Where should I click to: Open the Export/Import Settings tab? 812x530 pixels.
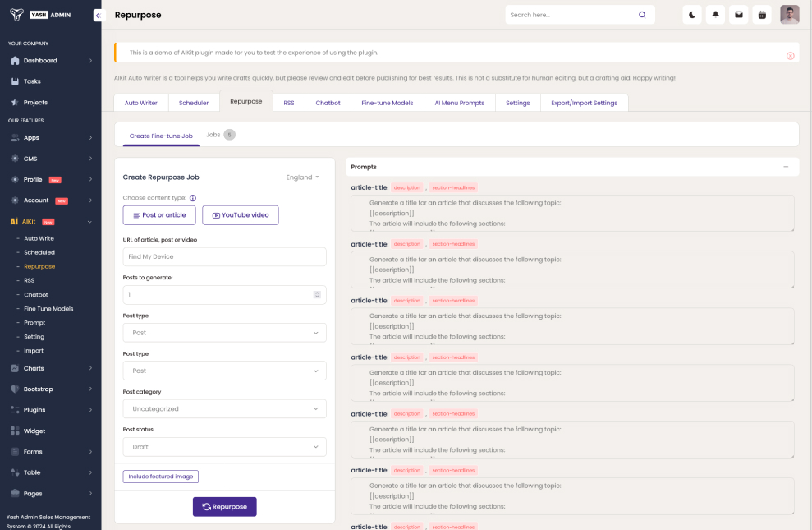(x=584, y=103)
